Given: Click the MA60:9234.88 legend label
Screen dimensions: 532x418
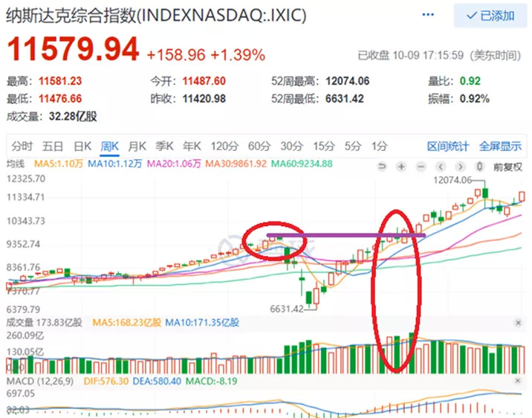Looking at the screenshot, I should (x=302, y=164).
